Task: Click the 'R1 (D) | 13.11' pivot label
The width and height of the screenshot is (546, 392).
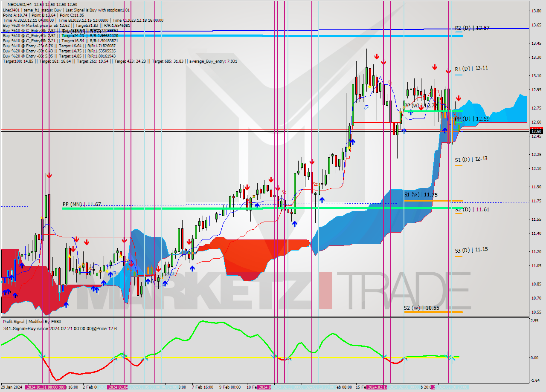Action: (471, 69)
